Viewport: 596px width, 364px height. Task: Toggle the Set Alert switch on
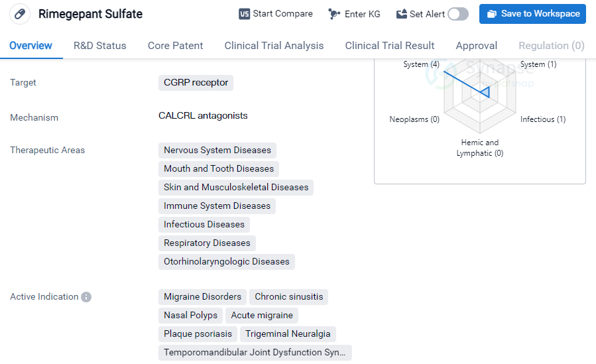457,14
